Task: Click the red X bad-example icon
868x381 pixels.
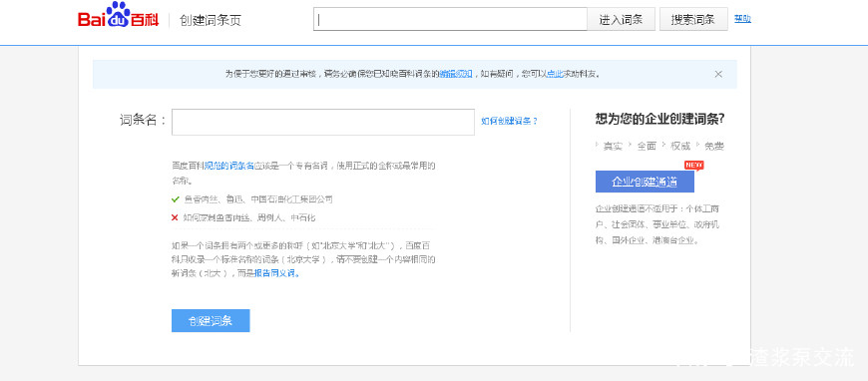Action: pos(176,218)
